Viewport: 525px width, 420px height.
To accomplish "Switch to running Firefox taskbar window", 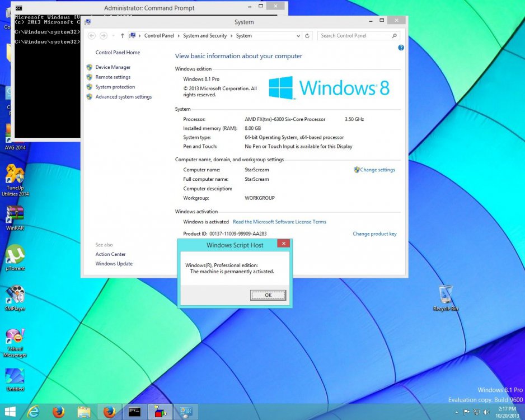I will (109, 412).
